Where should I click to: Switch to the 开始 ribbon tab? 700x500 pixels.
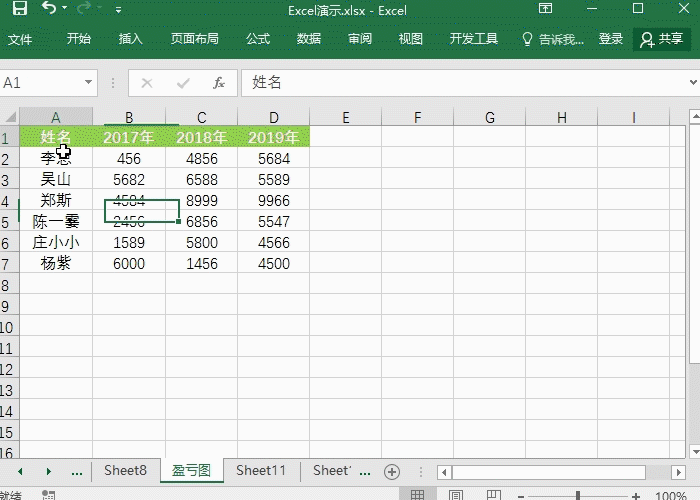[x=79, y=39]
